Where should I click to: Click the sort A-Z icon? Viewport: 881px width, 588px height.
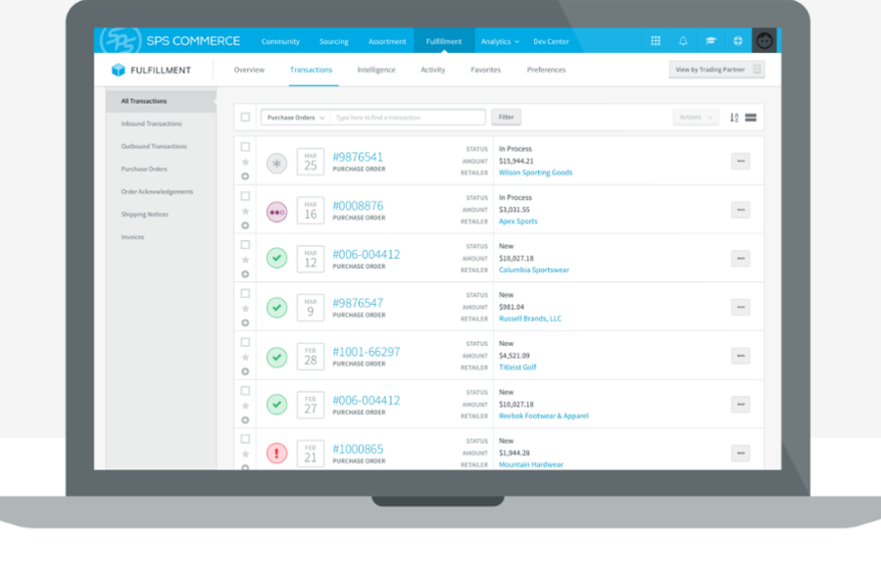[734, 118]
